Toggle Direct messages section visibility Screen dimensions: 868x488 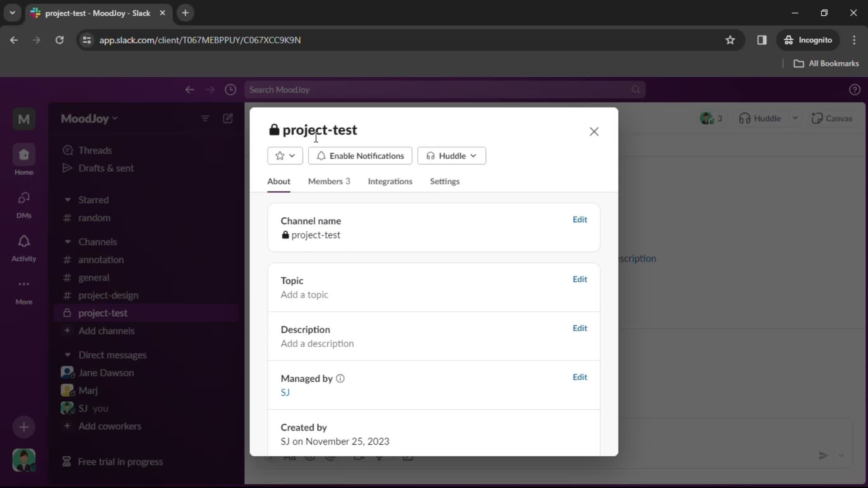(x=67, y=355)
